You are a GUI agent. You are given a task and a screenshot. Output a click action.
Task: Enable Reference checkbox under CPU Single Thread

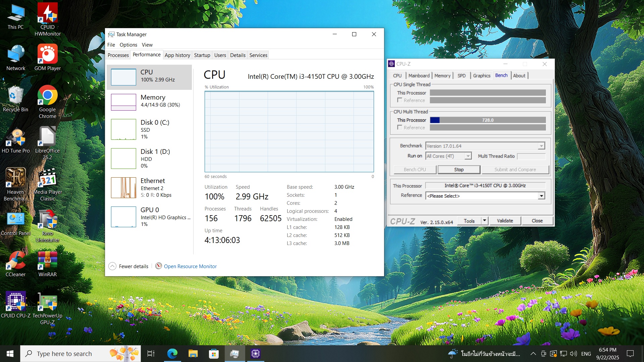click(399, 100)
